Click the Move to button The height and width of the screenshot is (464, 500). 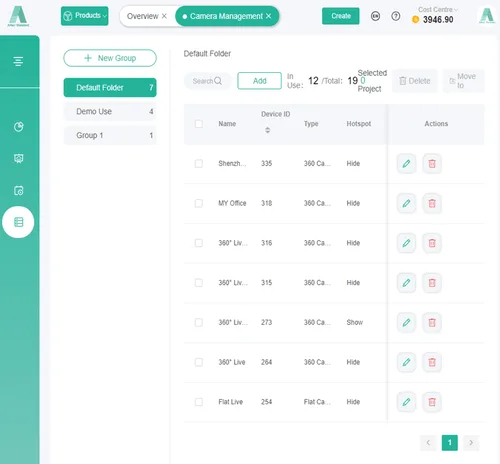tap(464, 81)
